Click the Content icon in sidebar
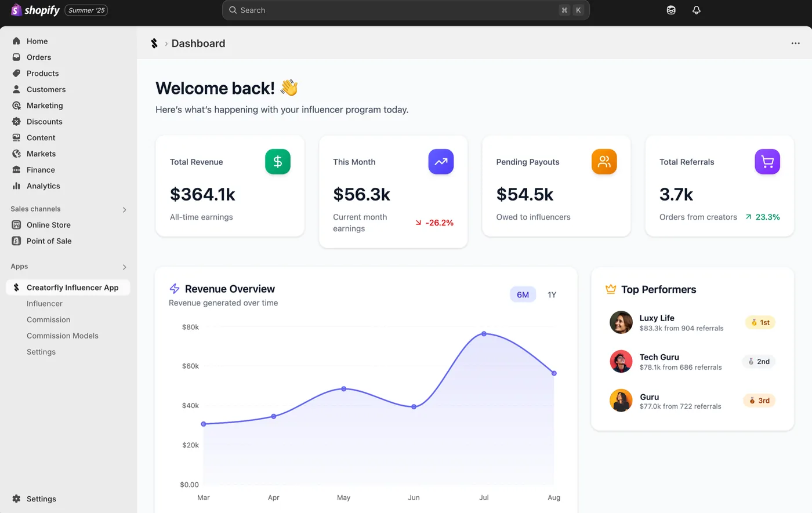 pyautogui.click(x=16, y=137)
